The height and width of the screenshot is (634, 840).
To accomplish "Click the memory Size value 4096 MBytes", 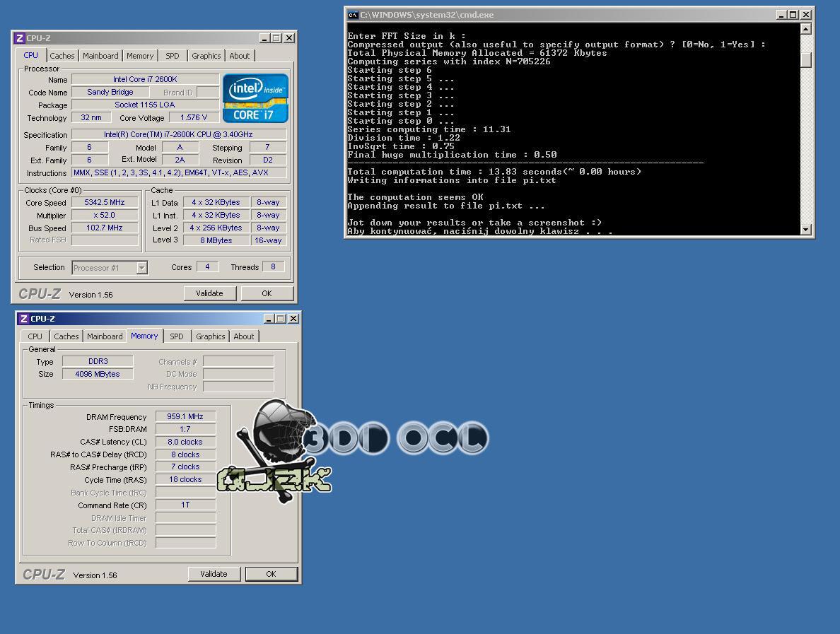I will click(x=98, y=375).
